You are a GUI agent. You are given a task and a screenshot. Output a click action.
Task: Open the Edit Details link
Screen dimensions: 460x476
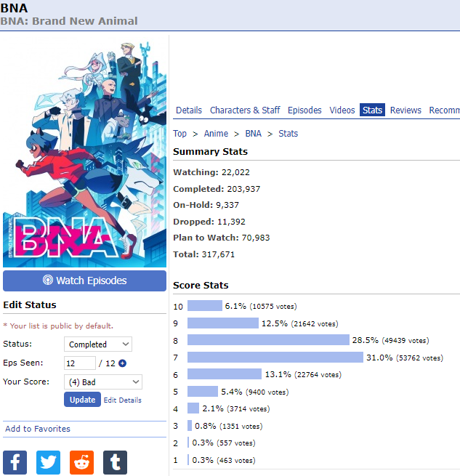click(122, 400)
